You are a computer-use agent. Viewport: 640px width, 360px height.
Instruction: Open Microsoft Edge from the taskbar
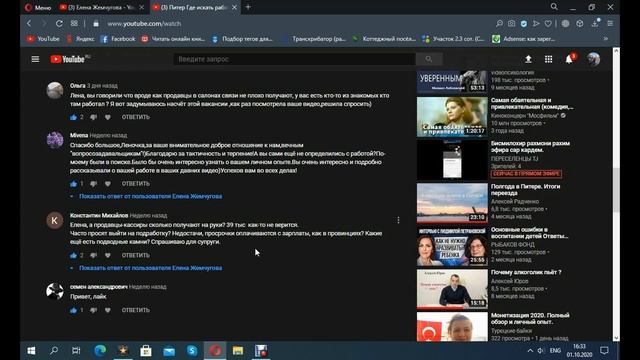coord(100,351)
